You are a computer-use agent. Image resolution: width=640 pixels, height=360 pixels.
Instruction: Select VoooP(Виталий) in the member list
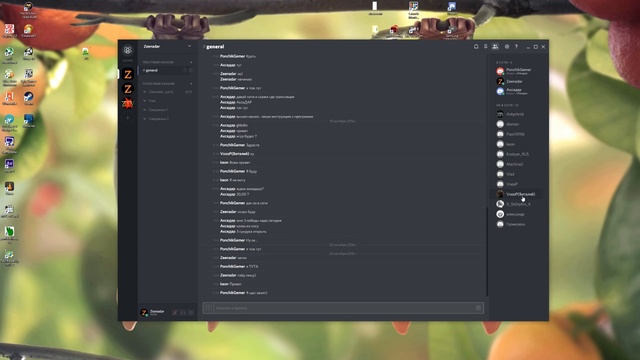[518, 194]
